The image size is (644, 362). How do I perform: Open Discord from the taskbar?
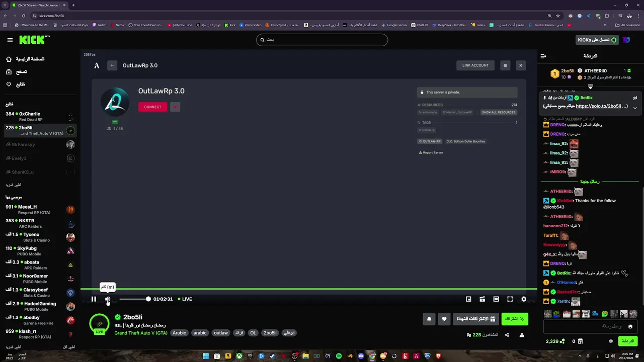coord(361,356)
